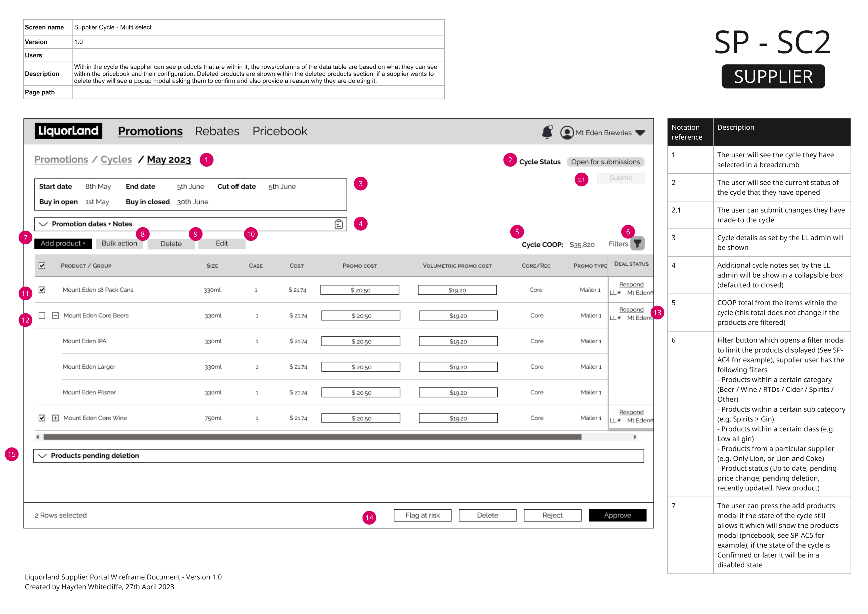Viewport: 868px width, 614px height.
Task: Click the LiquorLand logo
Action: click(x=68, y=131)
